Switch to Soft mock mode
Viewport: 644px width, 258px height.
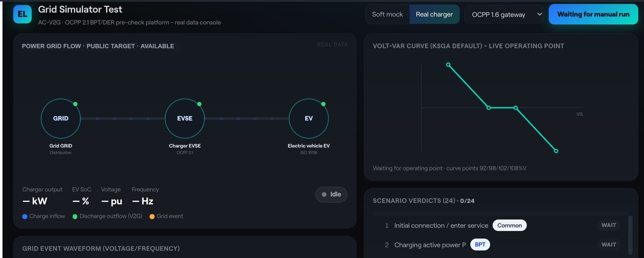[x=387, y=14]
